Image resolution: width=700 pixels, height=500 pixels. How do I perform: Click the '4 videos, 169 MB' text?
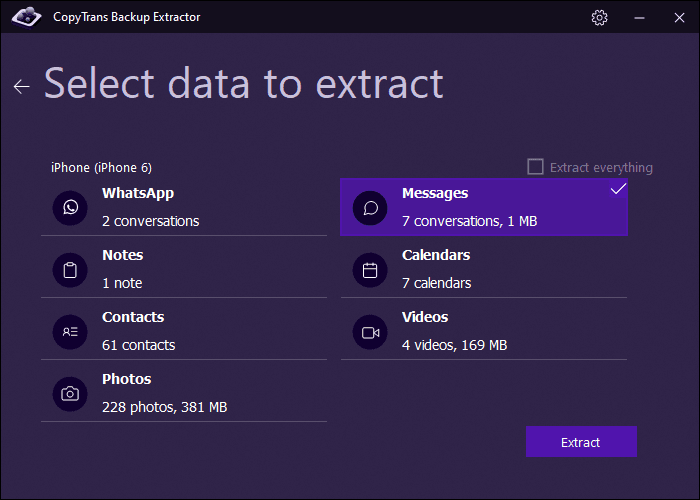454,345
